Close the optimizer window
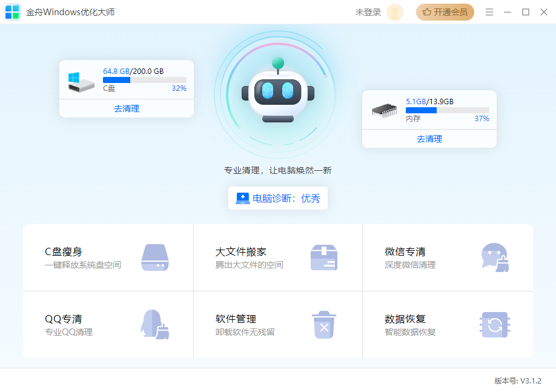 pos(544,12)
